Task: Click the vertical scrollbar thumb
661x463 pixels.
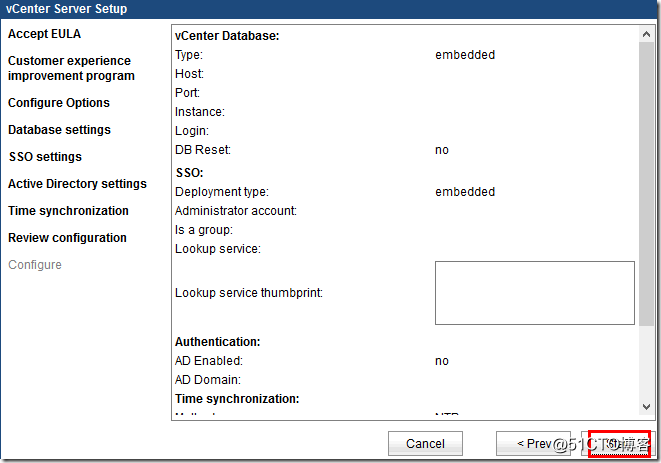Action: (646, 184)
